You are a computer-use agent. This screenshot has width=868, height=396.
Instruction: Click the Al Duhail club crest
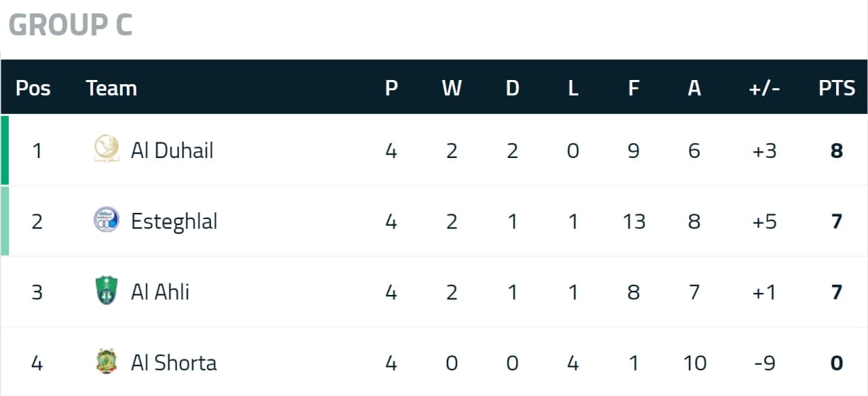pyautogui.click(x=106, y=149)
